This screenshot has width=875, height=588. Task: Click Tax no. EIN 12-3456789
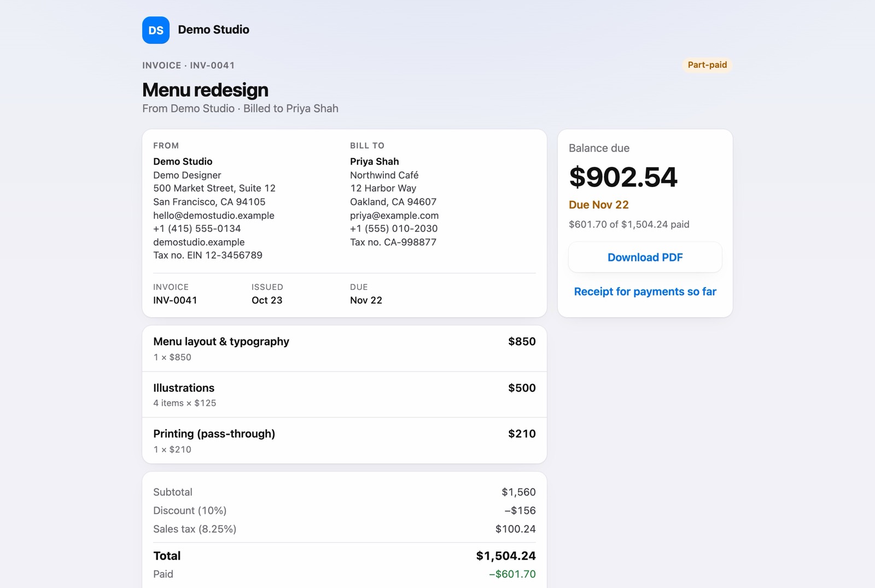tap(208, 255)
